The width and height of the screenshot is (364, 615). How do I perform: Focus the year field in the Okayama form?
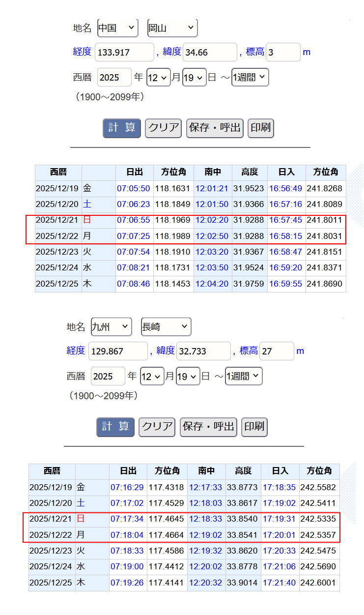(x=114, y=78)
